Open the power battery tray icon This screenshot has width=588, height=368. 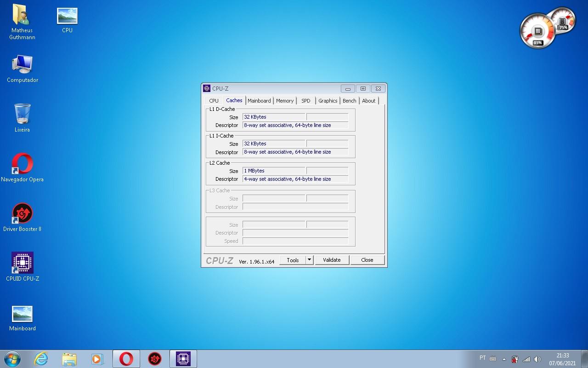[515, 359]
